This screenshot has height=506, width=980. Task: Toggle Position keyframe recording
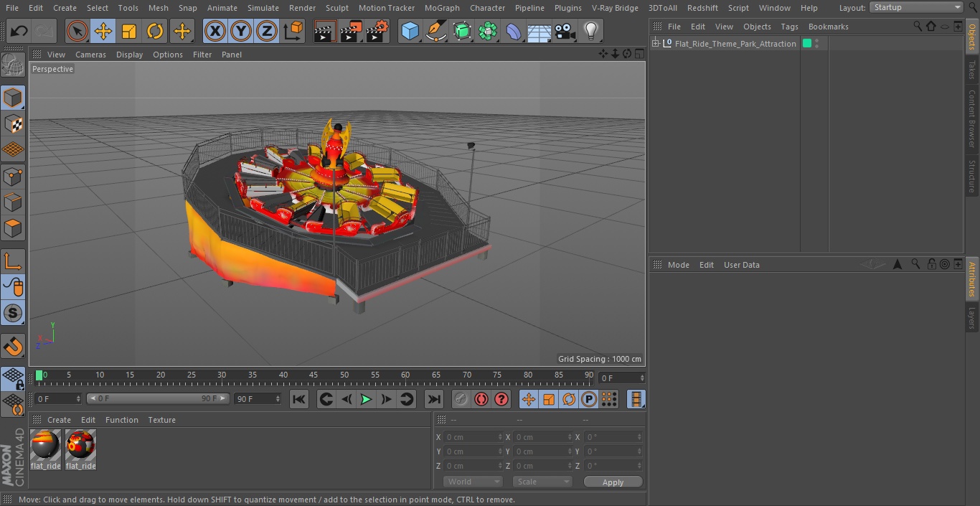click(x=529, y=399)
